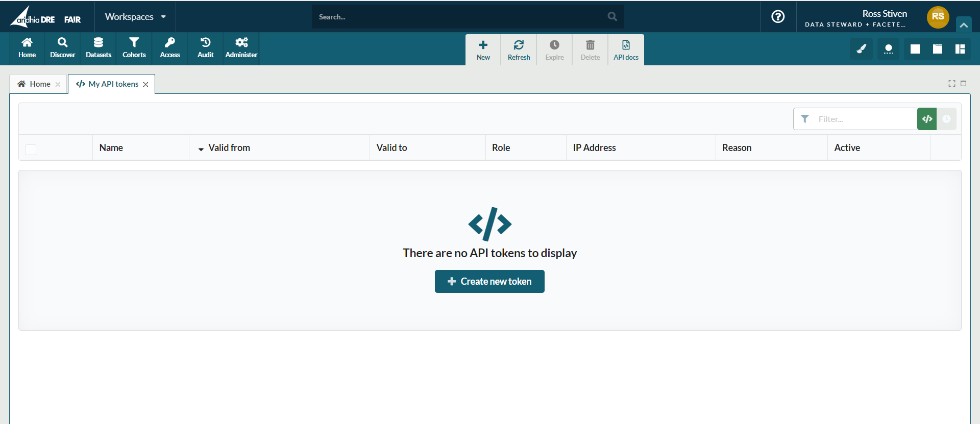Click the funnel icon in filter box
Screen dimensions: 980x424
point(805,119)
